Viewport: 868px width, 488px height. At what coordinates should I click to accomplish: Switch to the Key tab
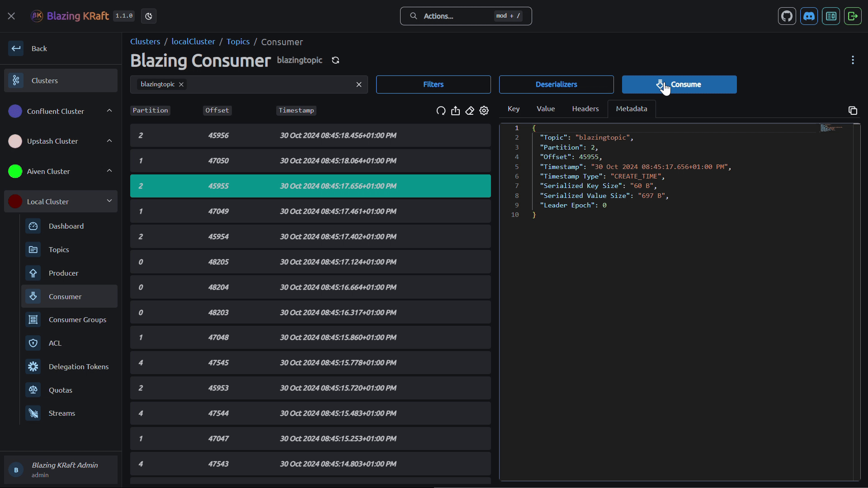tap(514, 109)
